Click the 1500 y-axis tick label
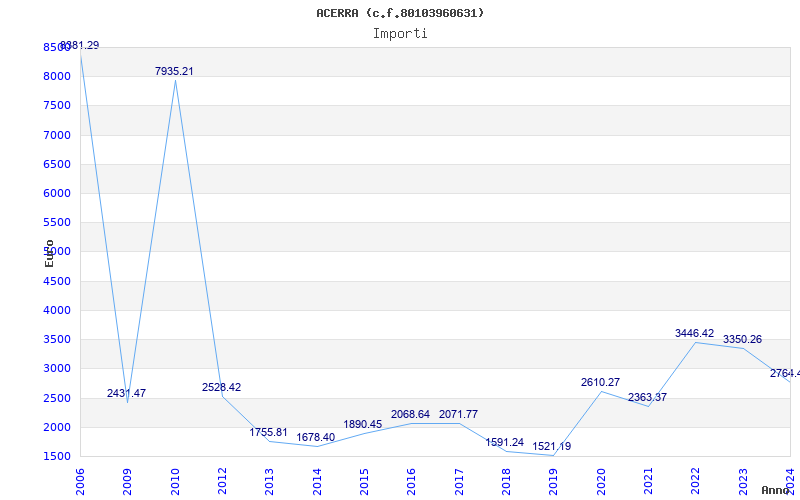Image resolution: width=800 pixels, height=500 pixels. (57, 456)
